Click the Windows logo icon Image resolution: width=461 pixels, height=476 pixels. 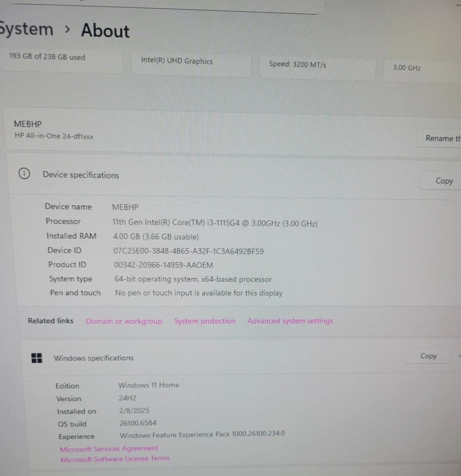tap(37, 358)
